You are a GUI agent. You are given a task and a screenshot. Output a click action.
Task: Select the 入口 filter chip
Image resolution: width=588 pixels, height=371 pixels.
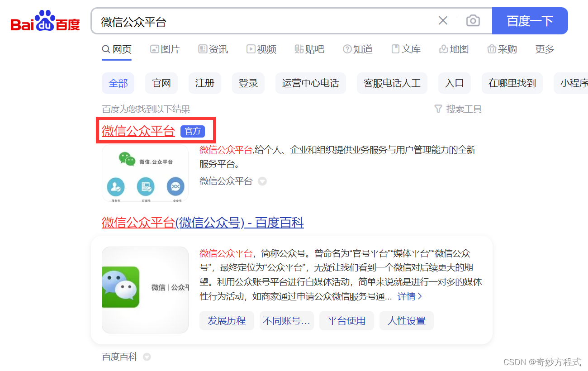click(x=455, y=83)
